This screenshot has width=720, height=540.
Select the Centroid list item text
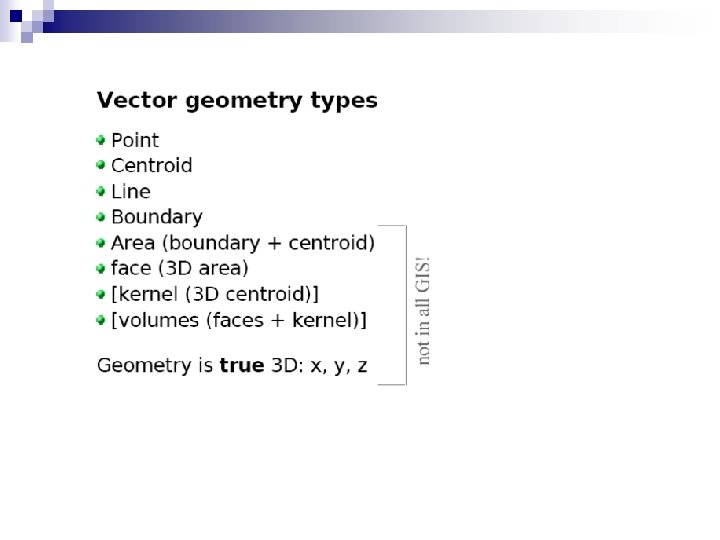152,165
